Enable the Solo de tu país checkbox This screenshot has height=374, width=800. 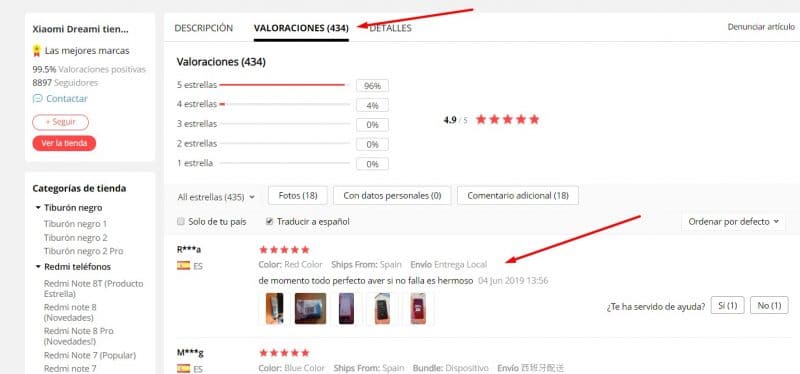pyautogui.click(x=180, y=221)
